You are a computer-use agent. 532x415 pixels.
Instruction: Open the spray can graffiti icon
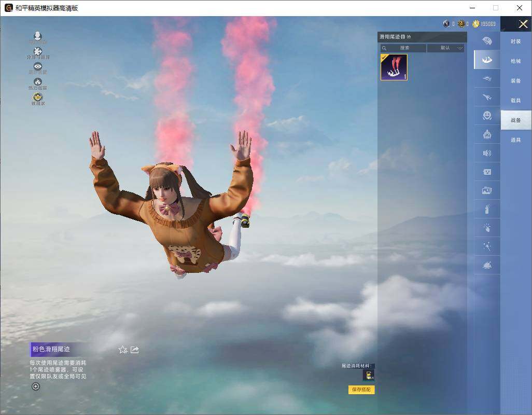coord(487,210)
